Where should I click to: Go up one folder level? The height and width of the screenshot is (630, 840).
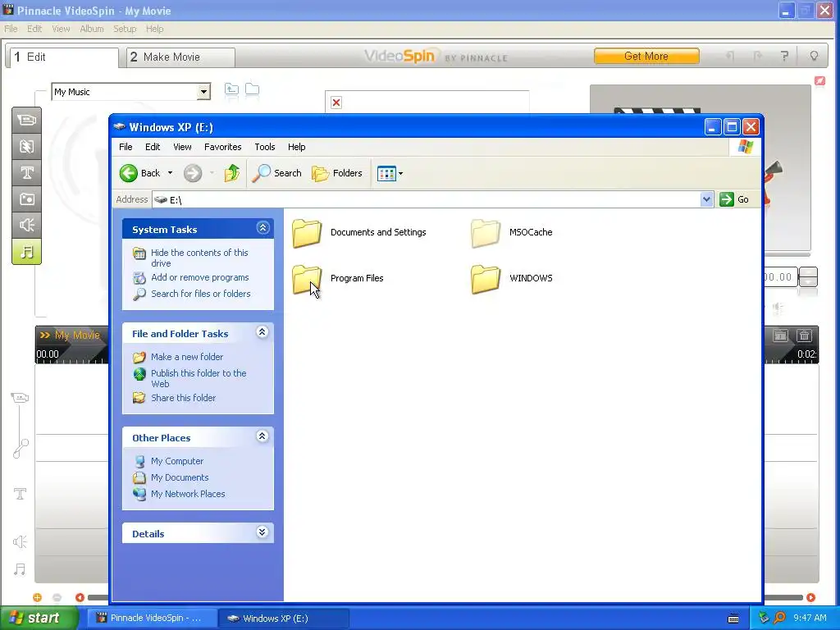pos(232,173)
